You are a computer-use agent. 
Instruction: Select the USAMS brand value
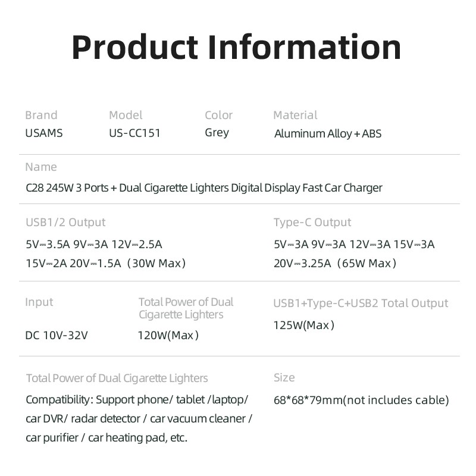[43, 133]
